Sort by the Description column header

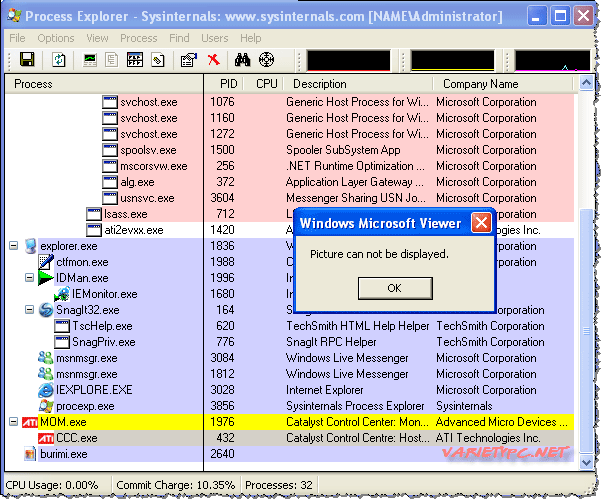[x=358, y=84]
